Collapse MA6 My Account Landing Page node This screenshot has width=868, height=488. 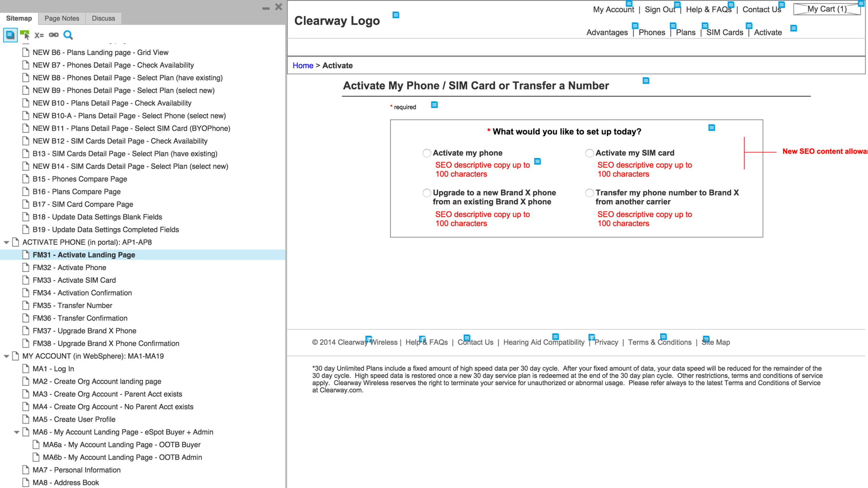(17, 432)
